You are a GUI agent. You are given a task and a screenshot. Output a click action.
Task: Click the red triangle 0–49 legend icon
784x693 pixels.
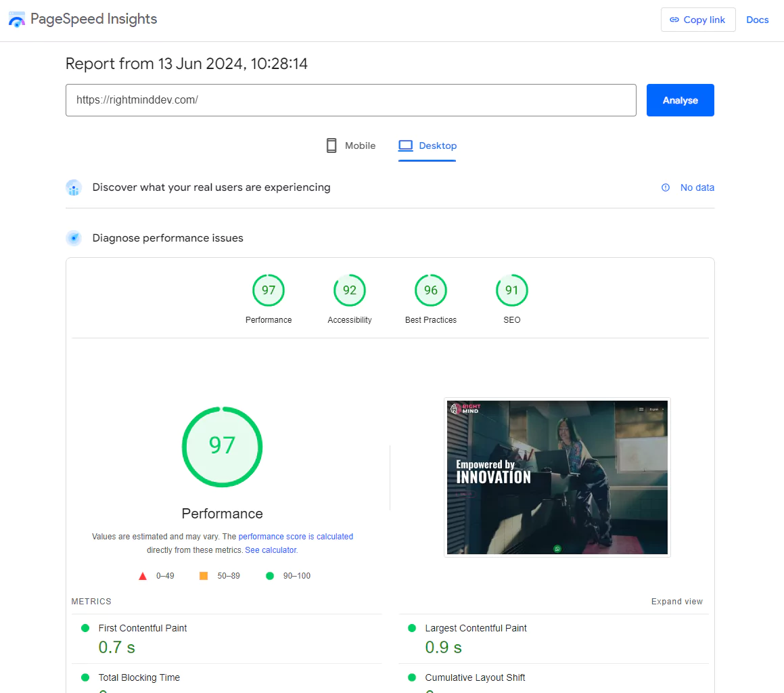pyautogui.click(x=143, y=576)
